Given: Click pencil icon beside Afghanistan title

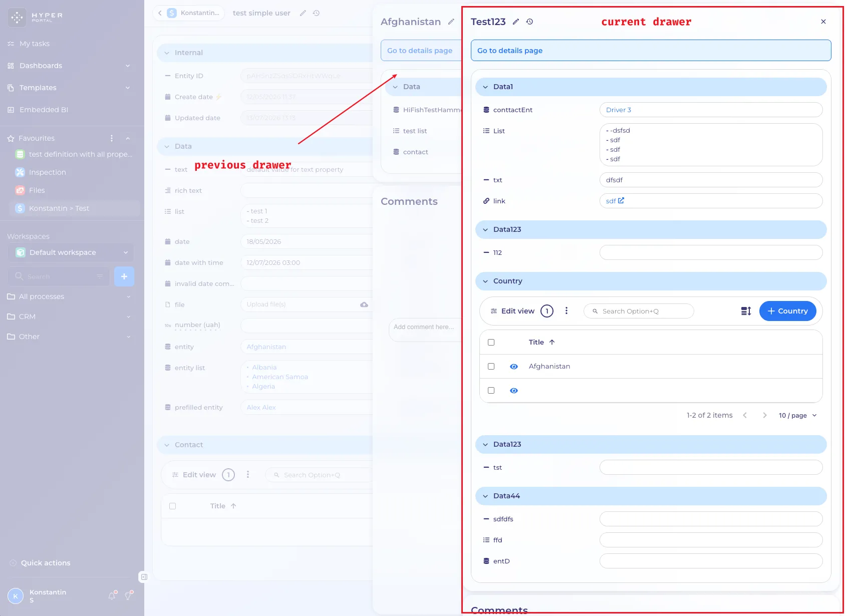Looking at the screenshot, I should tap(451, 22).
